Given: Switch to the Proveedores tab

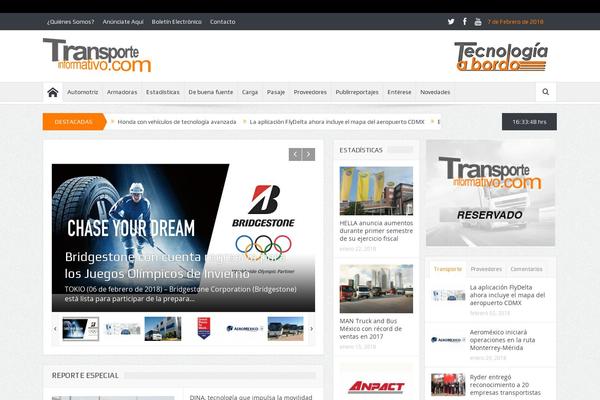Looking at the screenshot, I should pos(486,269).
